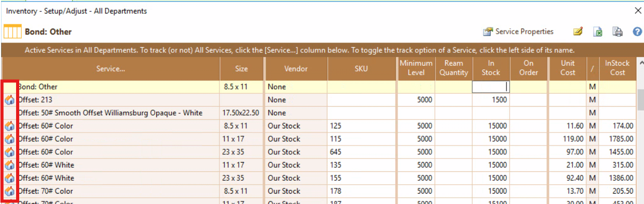Screen dimensions: 644x204
Task: Click the M unit cell for Bond: Other
Action: (x=593, y=87)
